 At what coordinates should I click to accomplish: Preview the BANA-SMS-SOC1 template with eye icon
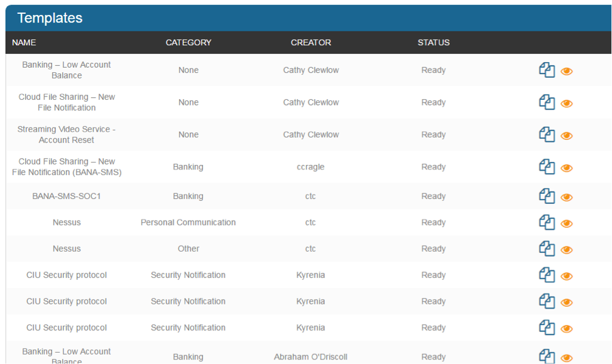click(567, 197)
